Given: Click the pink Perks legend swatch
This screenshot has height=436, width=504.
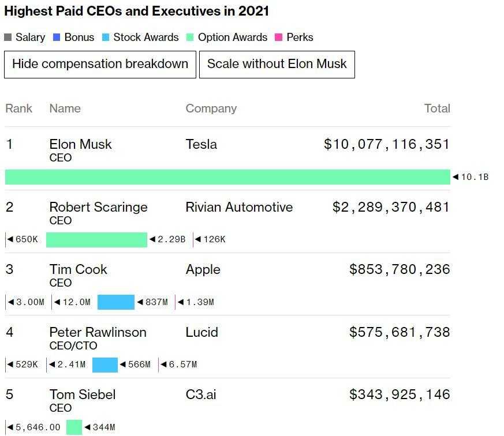Looking at the screenshot, I should [279, 37].
